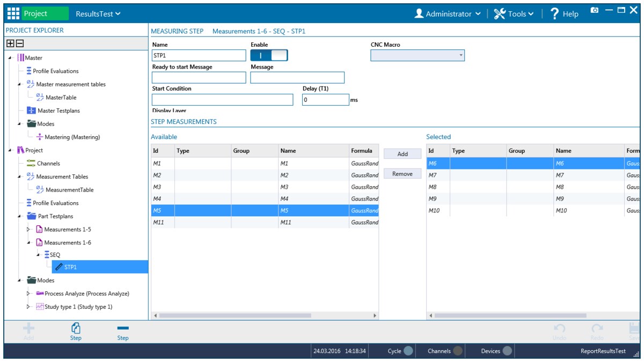Screen dimensions: 644x362
Task: Click the Devices status indicator
Action: click(x=507, y=351)
